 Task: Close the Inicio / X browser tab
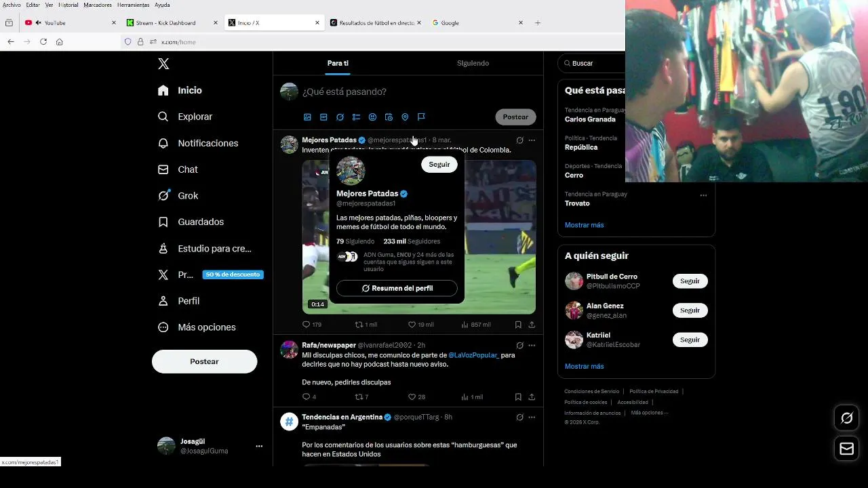pos(317,23)
